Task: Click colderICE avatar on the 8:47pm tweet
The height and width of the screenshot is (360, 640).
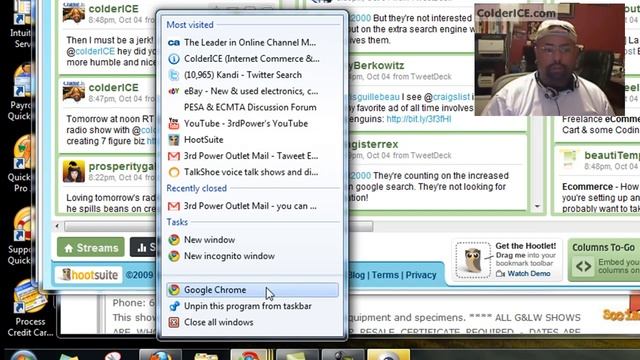Action: tap(74, 91)
